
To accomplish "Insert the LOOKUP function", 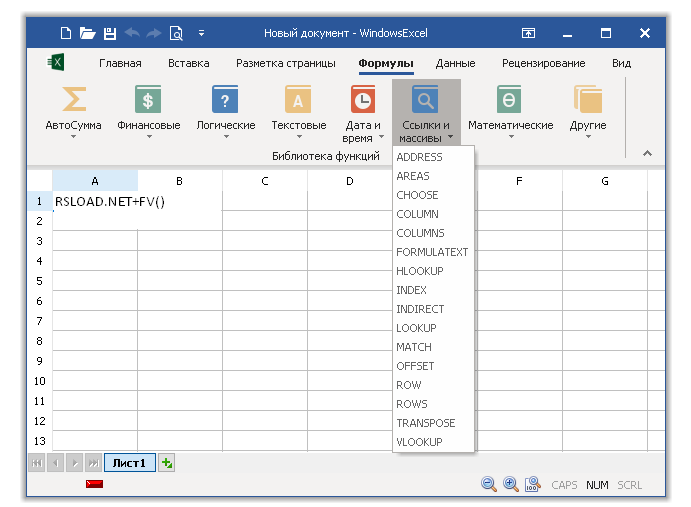I will coord(433,328).
